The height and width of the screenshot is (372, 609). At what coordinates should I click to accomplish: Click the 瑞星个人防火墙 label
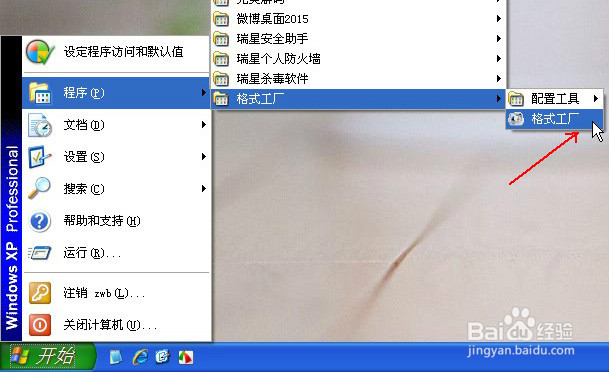tap(278, 59)
